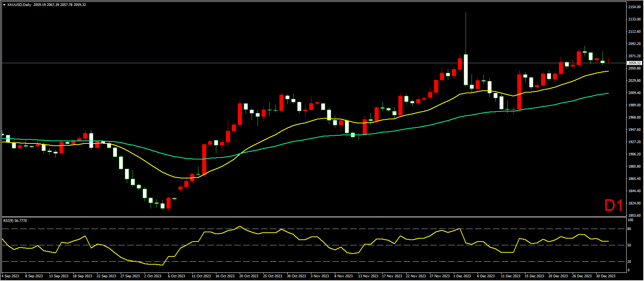Click the 13 Nov 2023 date label
The height and width of the screenshot is (281, 644).
(368, 276)
